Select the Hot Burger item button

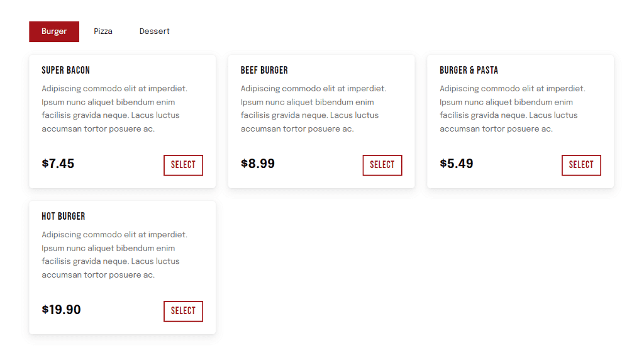(x=183, y=311)
